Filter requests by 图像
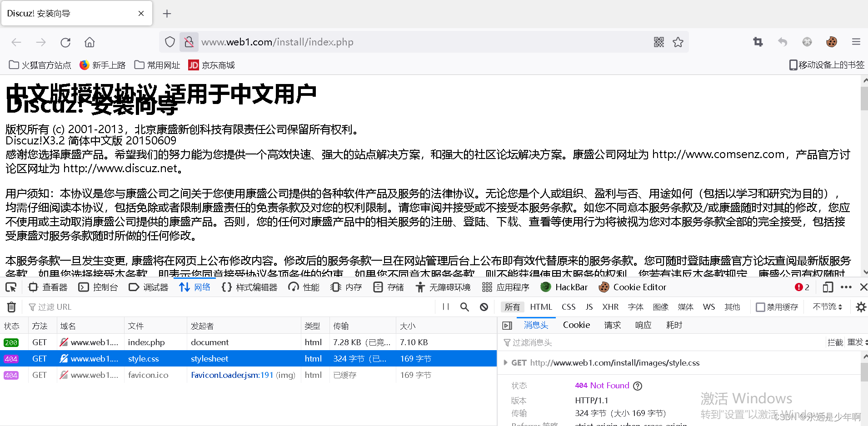Screen dimensions: 868x426 [660, 307]
